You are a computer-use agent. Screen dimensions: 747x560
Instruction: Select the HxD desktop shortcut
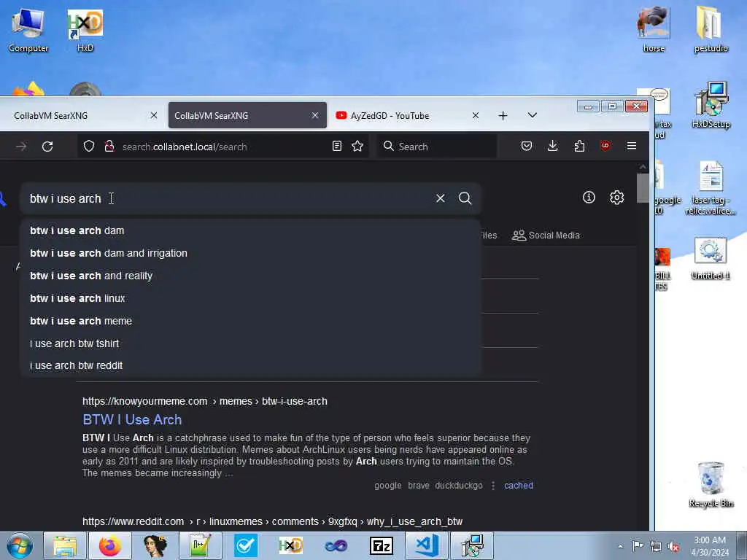pyautogui.click(x=85, y=31)
